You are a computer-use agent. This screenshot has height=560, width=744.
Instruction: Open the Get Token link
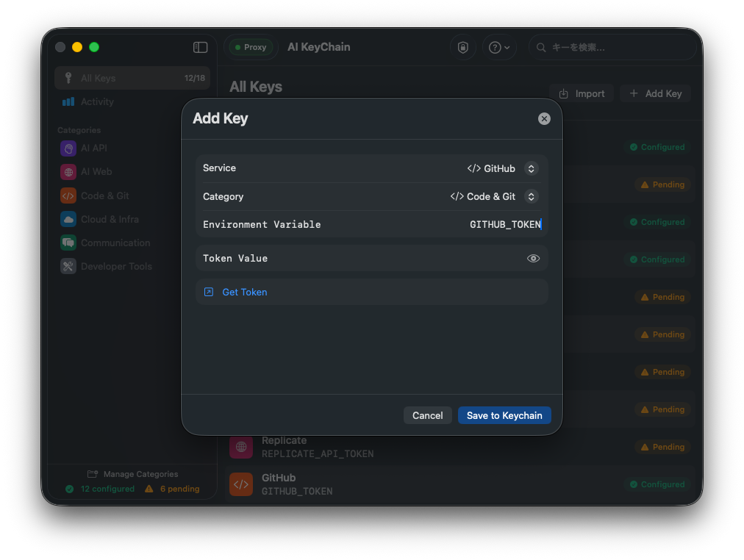point(244,292)
